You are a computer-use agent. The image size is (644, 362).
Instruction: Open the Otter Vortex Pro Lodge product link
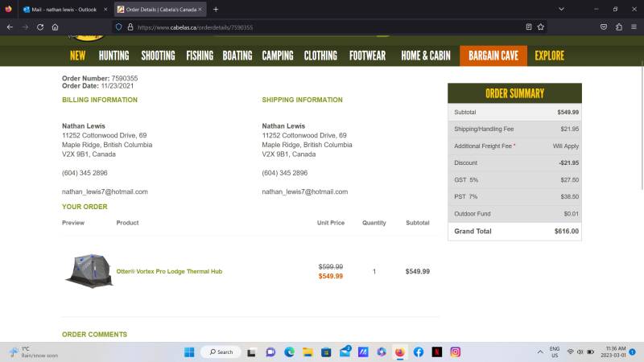(x=169, y=271)
